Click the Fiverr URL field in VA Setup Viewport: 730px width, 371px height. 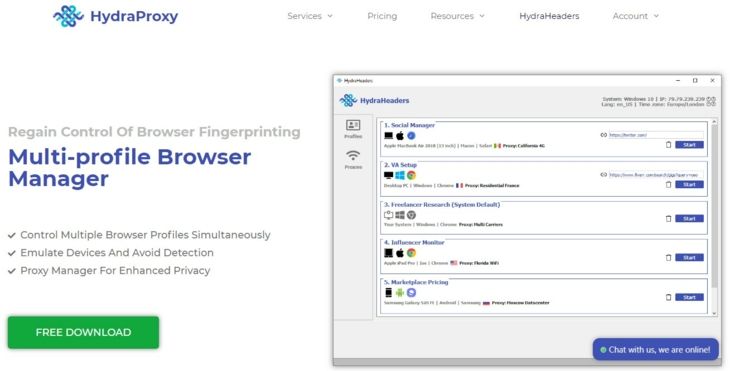pos(656,175)
